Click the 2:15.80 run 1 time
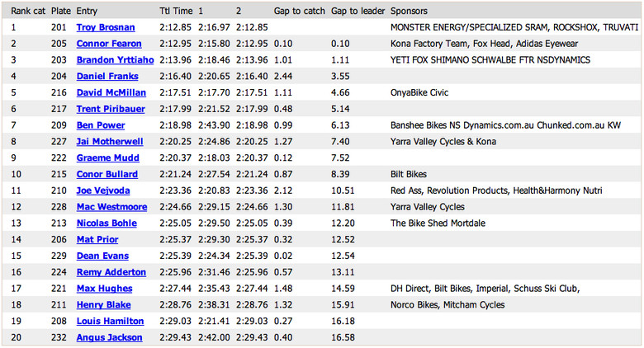The width and height of the screenshot is (644, 348). click(214, 44)
